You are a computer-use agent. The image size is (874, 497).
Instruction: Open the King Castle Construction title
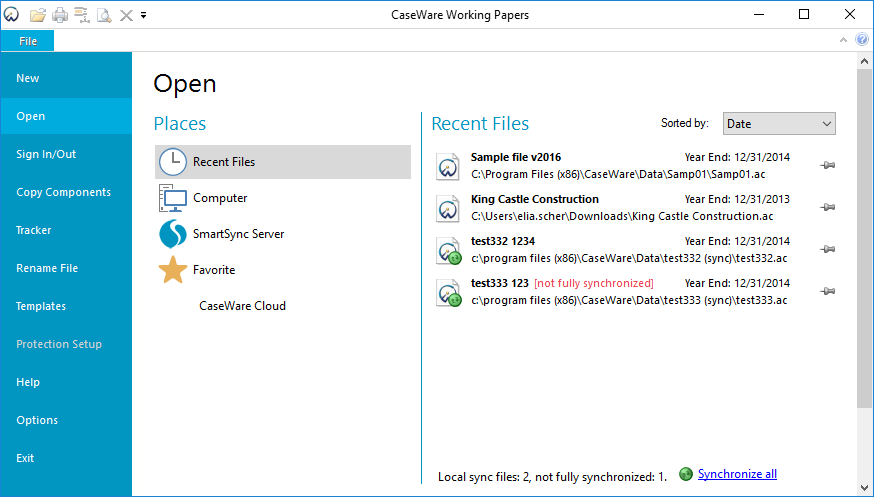point(535,199)
